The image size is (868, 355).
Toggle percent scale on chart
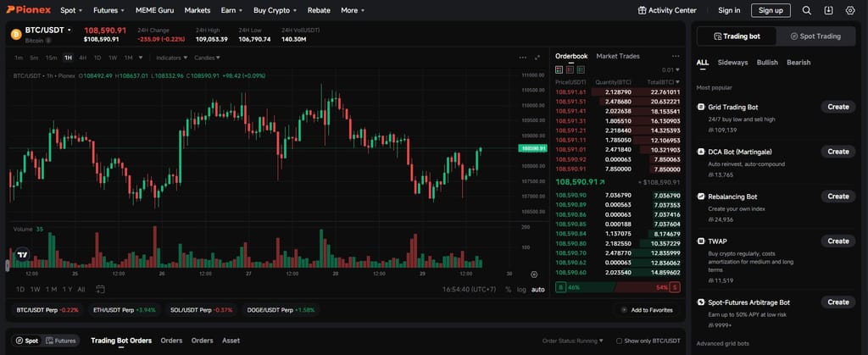(x=509, y=290)
